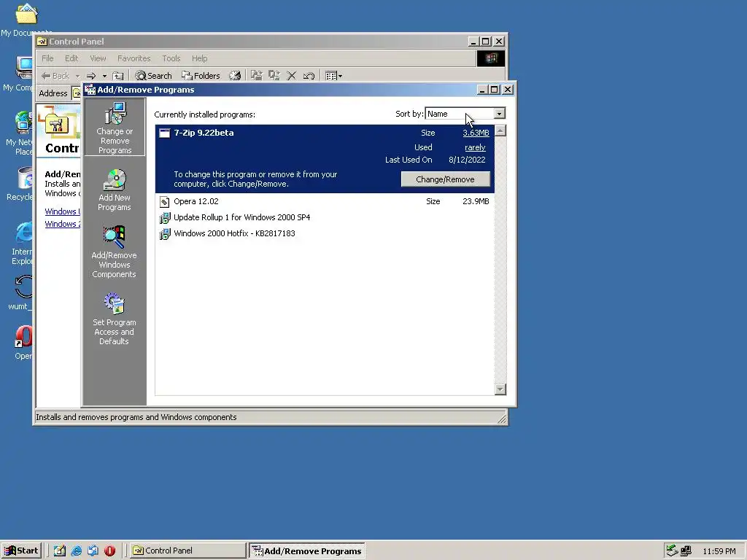Open View menu in Control Panel
Image resolution: width=747 pixels, height=560 pixels.
pyautogui.click(x=98, y=58)
